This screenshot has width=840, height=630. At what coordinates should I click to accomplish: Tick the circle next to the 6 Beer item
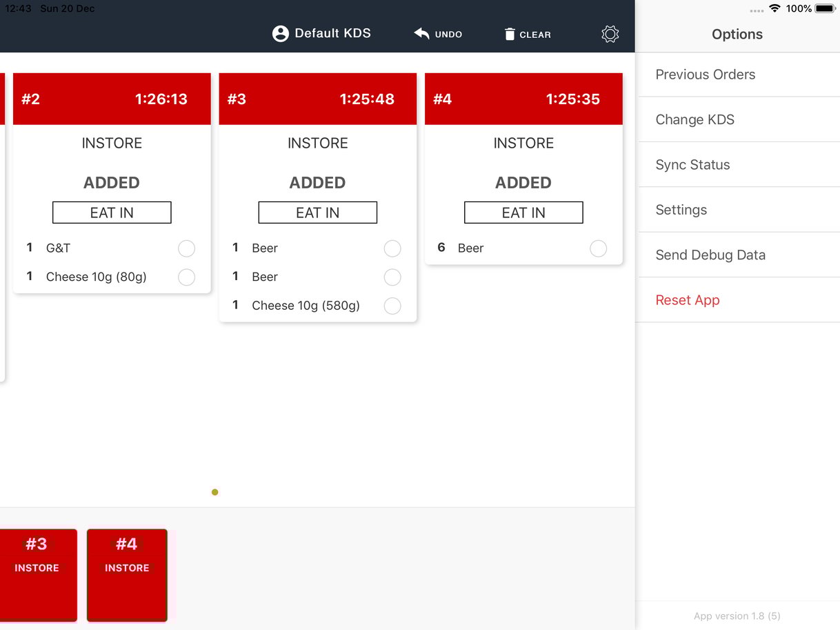click(x=598, y=248)
